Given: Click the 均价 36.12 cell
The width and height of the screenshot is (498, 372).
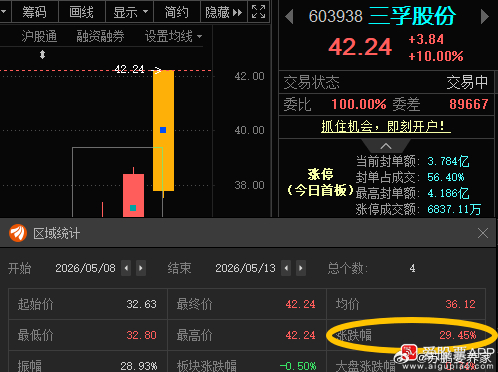Looking at the screenshot, I should 406,304.
